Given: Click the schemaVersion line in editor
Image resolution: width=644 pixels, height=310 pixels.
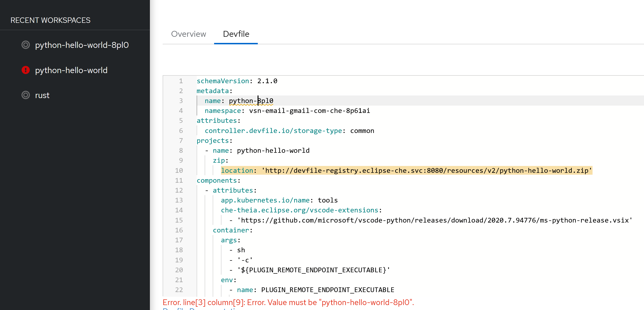Looking at the screenshot, I should pos(237,81).
